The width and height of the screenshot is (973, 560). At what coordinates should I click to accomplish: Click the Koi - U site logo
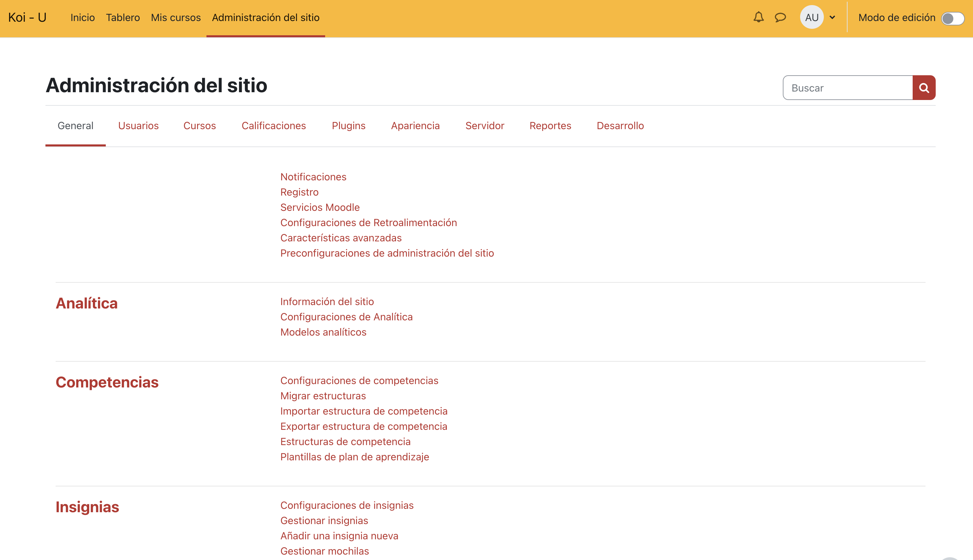pyautogui.click(x=27, y=17)
